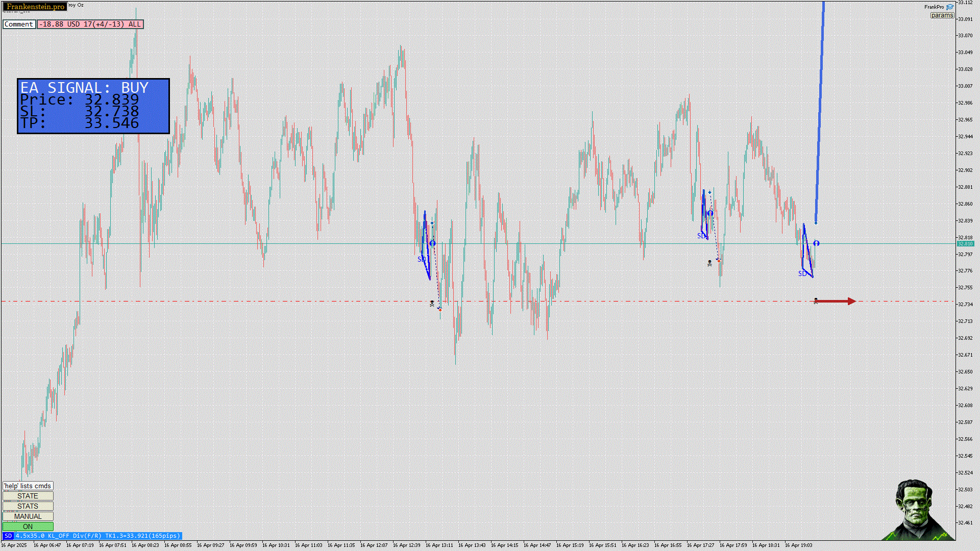Toggle the blue SD strategy label
The width and height of the screenshot is (980, 551).
[8, 536]
